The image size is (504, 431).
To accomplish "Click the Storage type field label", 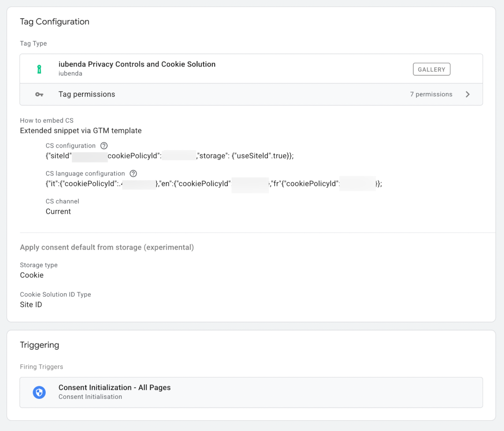I will coord(39,265).
